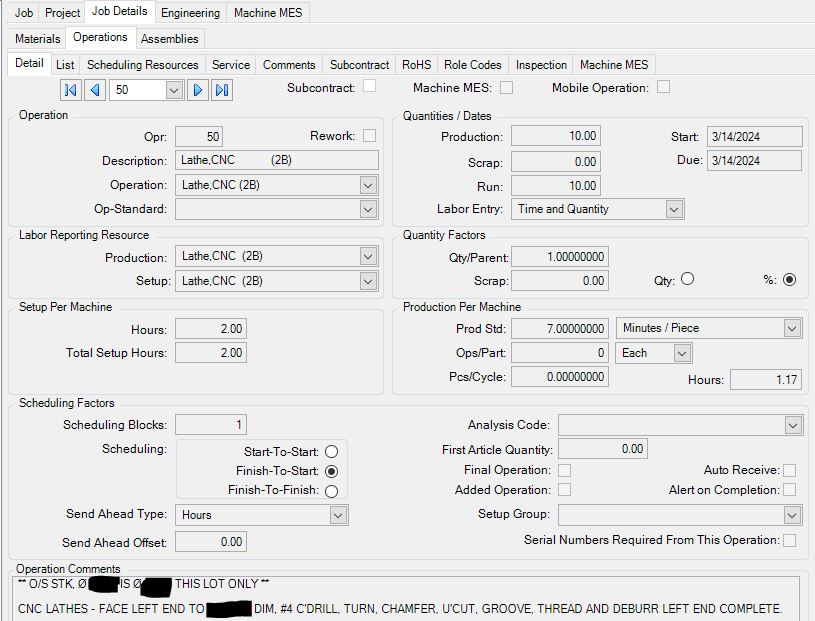Open the Production labor resource dropdown
The width and height of the screenshot is (815, 621).
pos(368,257)
